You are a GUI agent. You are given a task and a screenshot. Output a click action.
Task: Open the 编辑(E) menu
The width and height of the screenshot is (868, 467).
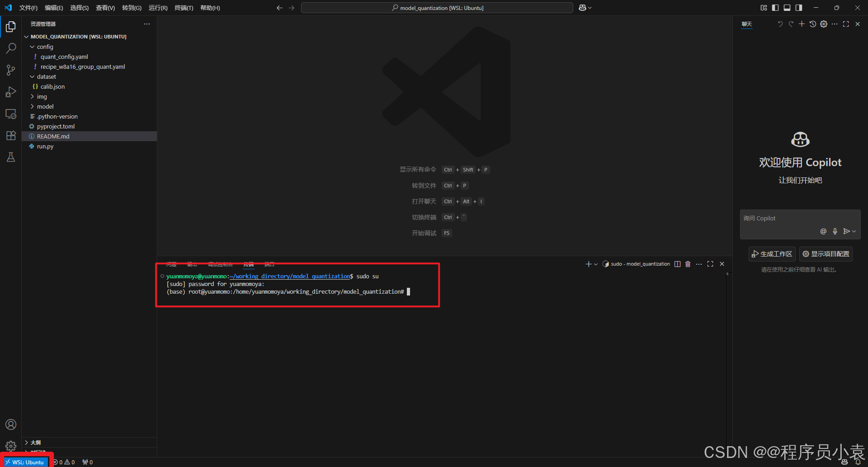tap(54, 8)
